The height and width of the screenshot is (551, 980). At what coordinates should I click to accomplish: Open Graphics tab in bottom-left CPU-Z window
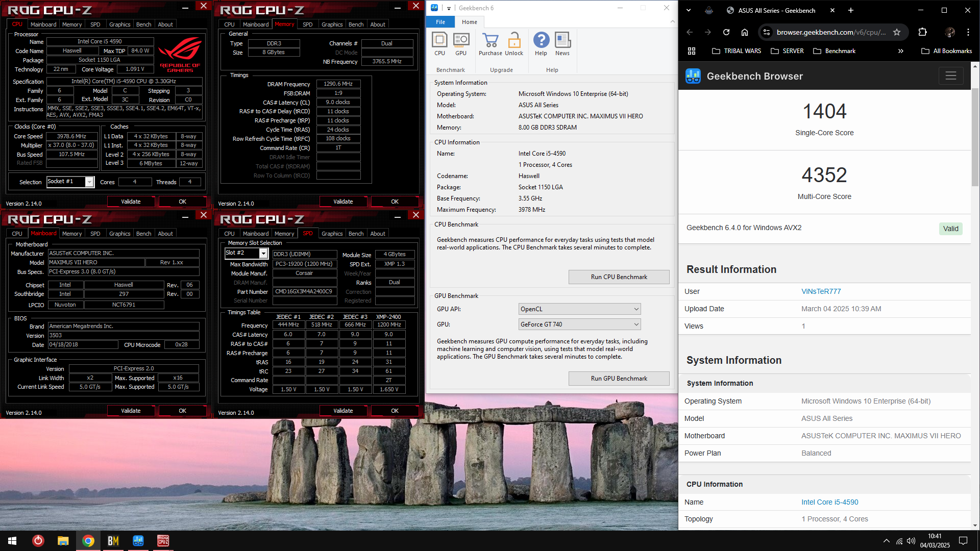(x=120, y=234)
